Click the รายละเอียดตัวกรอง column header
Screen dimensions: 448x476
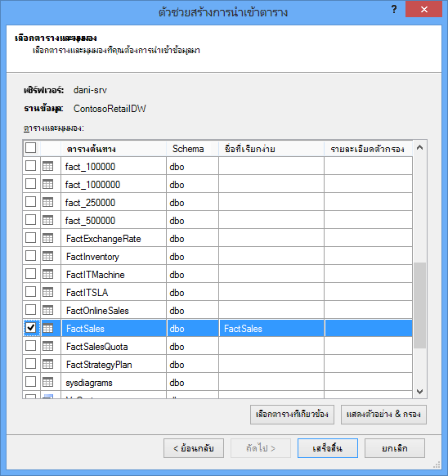tap(368, 149)
